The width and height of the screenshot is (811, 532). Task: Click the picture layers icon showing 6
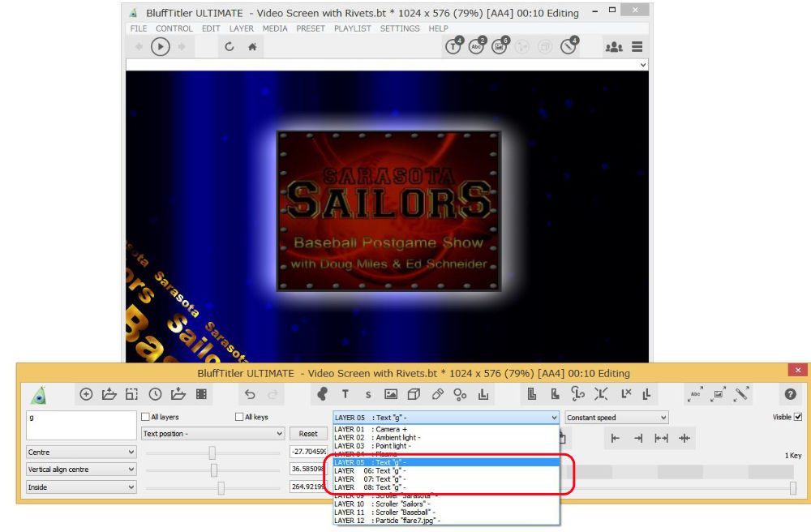(500, 46)
